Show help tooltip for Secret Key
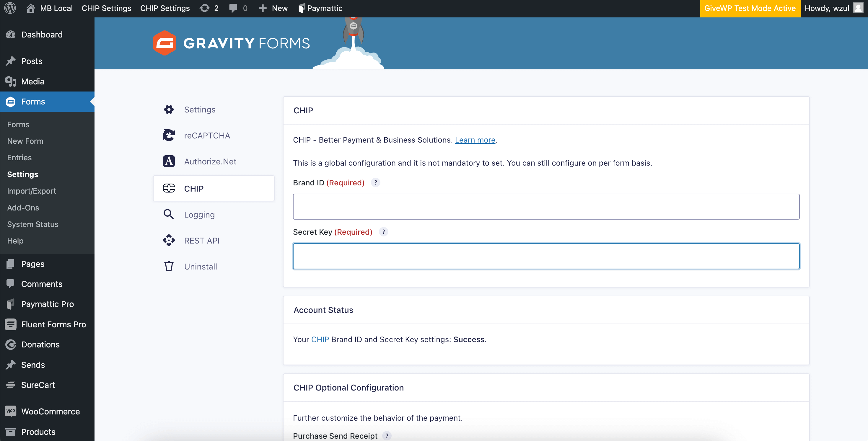This screenshot has height=441, width=868. pyautogui.click(x=383, y=232)
